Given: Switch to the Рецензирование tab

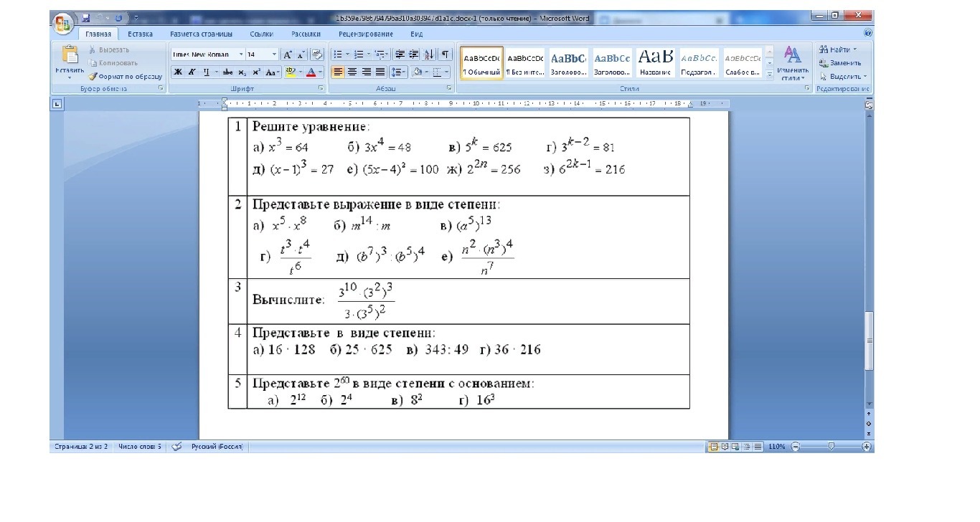Looking at the screenshot, I should click(366, 34).
